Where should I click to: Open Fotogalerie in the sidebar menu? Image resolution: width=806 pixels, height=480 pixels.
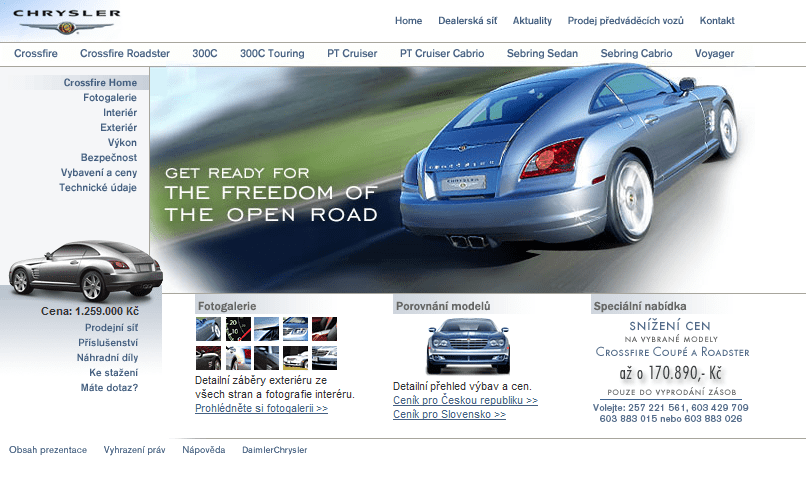[x=109, y=98]
